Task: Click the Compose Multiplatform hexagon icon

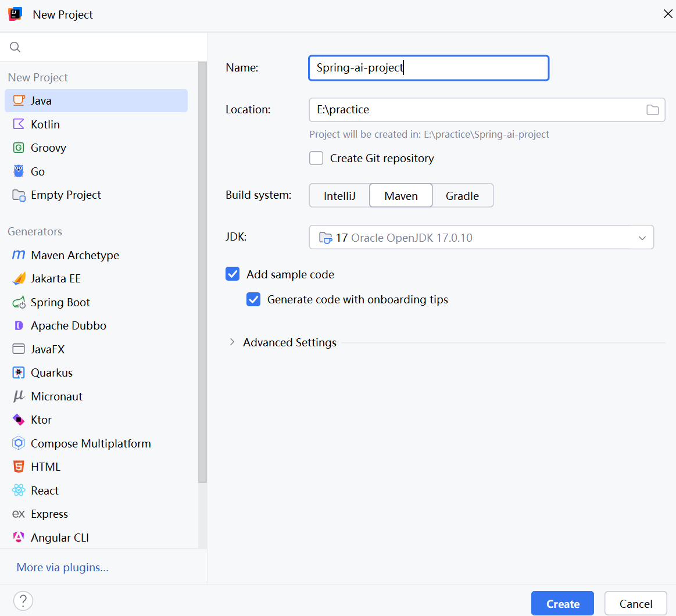Action: (x=19, y=443)
